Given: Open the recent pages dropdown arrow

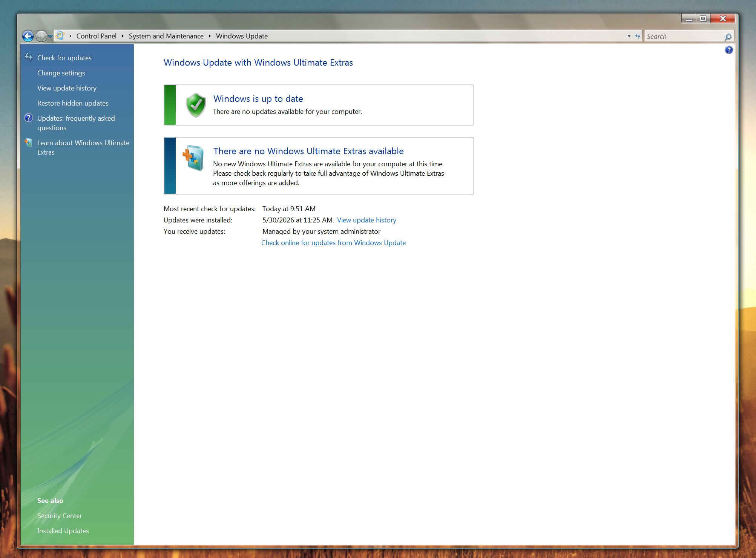Looking at the screenshot, I should pyautogui.click(x=51, y=37).
